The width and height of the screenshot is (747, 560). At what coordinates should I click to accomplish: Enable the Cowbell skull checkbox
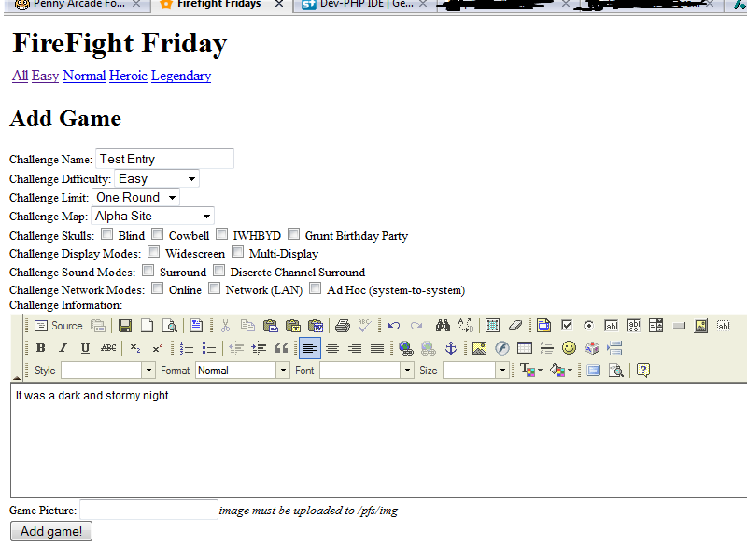pos(158,234)
